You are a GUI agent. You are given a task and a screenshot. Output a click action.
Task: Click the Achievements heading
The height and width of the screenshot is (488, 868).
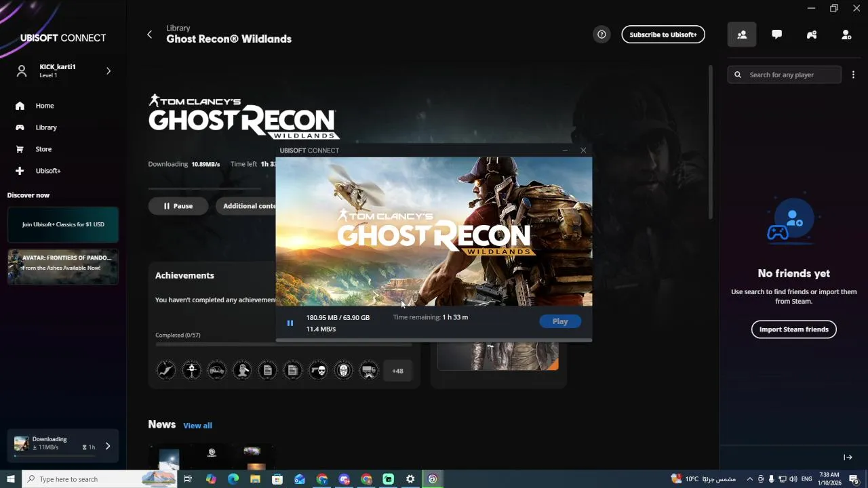pos(184,275)
